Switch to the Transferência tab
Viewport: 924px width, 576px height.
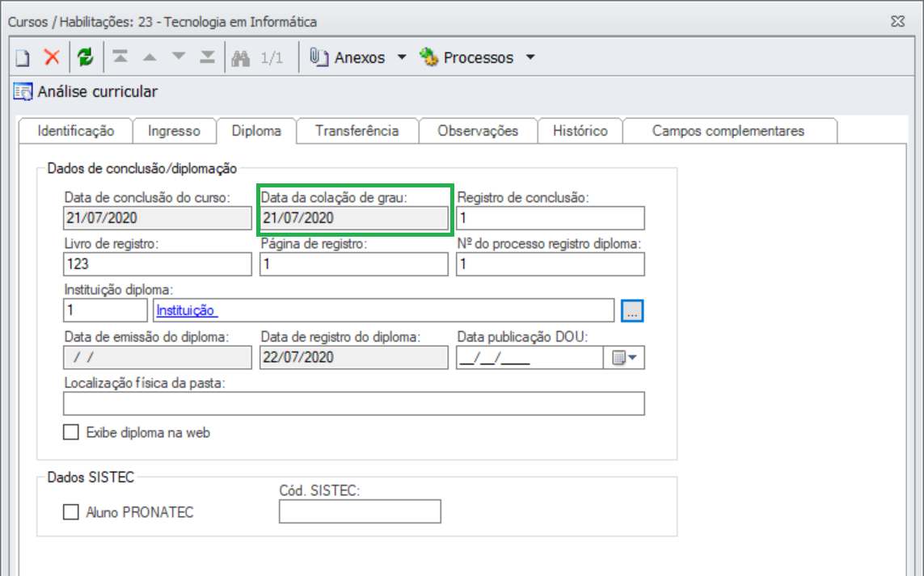coord(357,131)
